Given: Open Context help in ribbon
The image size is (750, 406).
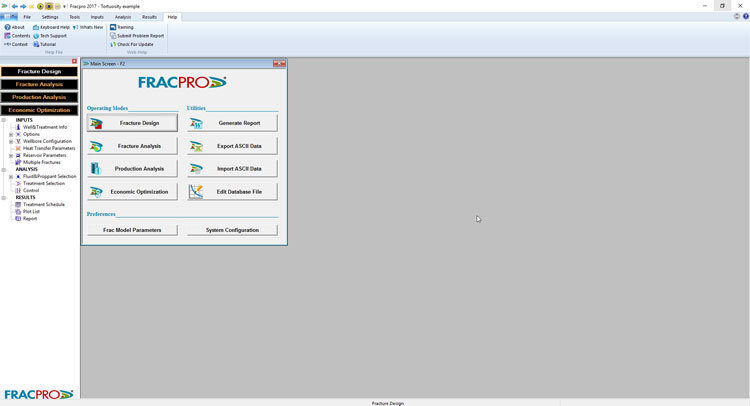Looking at the screenshot, I should [x=16, y=44].
